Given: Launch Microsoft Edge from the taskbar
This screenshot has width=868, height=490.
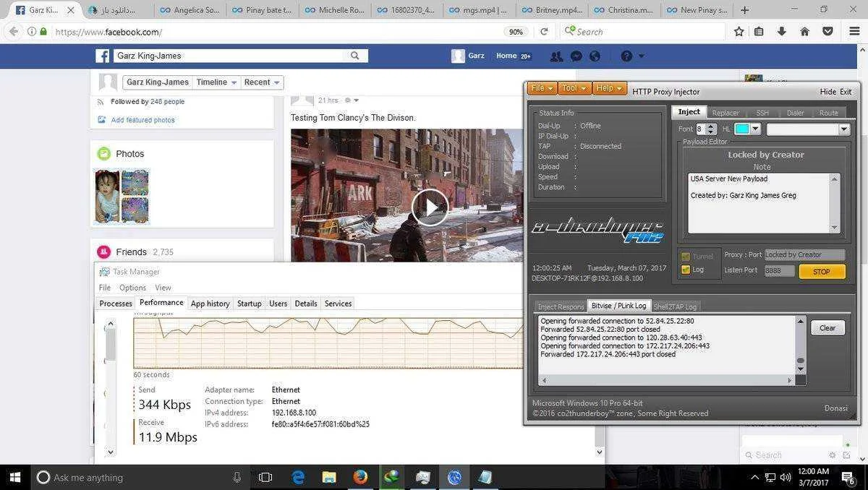Looking at the screenshot, I should [298, 477].
